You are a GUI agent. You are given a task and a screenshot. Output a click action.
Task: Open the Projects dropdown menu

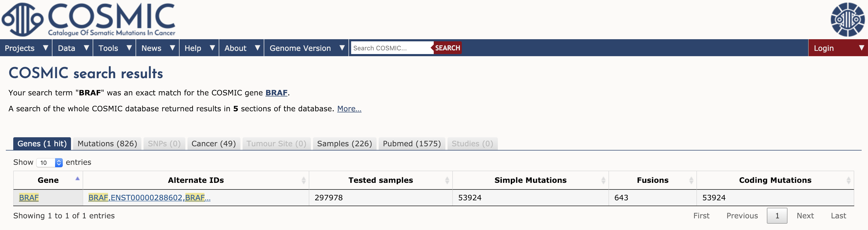pos(26,48)
